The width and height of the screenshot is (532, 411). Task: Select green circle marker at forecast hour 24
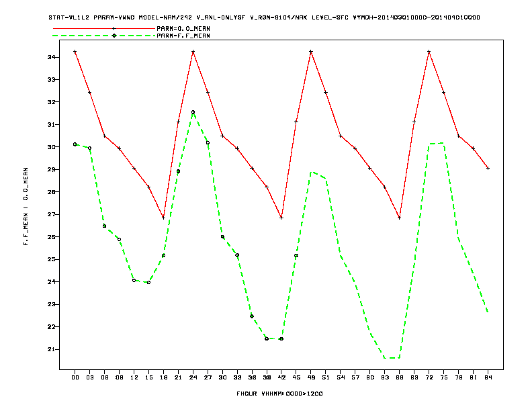[x=193, y=112]
